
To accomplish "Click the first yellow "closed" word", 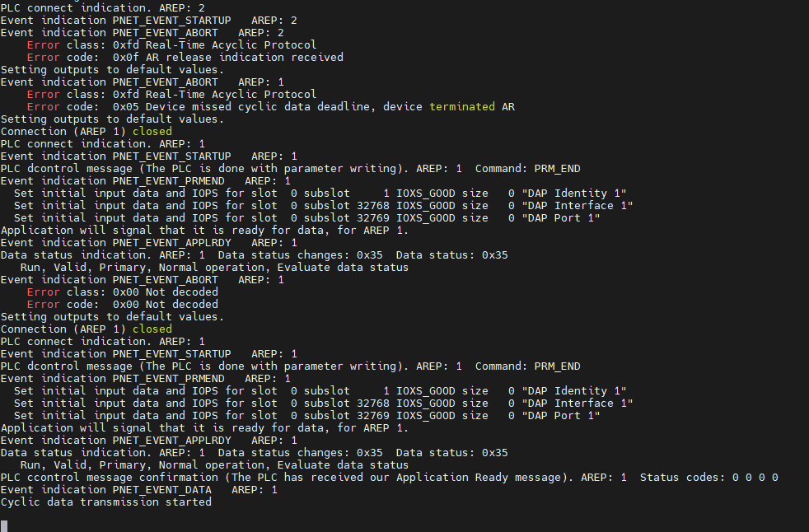I will tap(152, 131).
